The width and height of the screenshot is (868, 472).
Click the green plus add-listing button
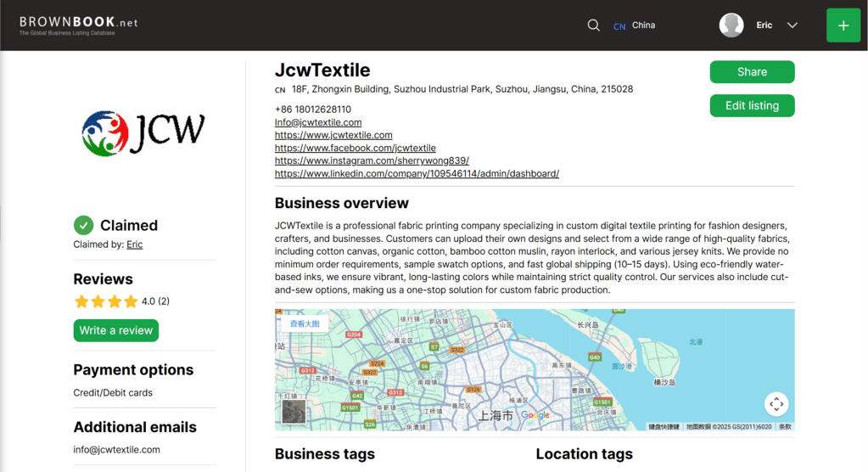click(x=843, y=25)
